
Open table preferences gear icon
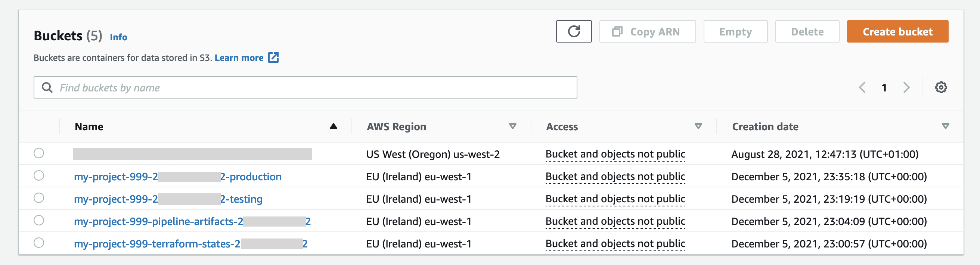940,87
